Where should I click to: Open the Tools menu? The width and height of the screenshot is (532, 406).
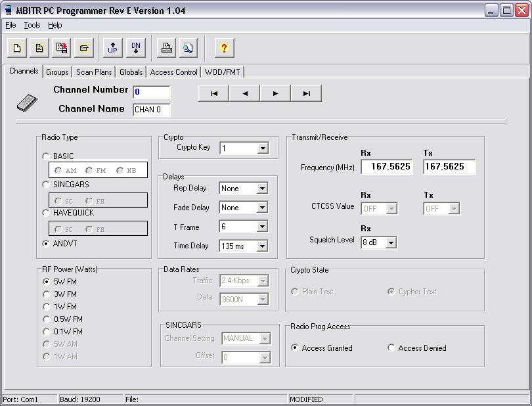[x=32, y=25]
